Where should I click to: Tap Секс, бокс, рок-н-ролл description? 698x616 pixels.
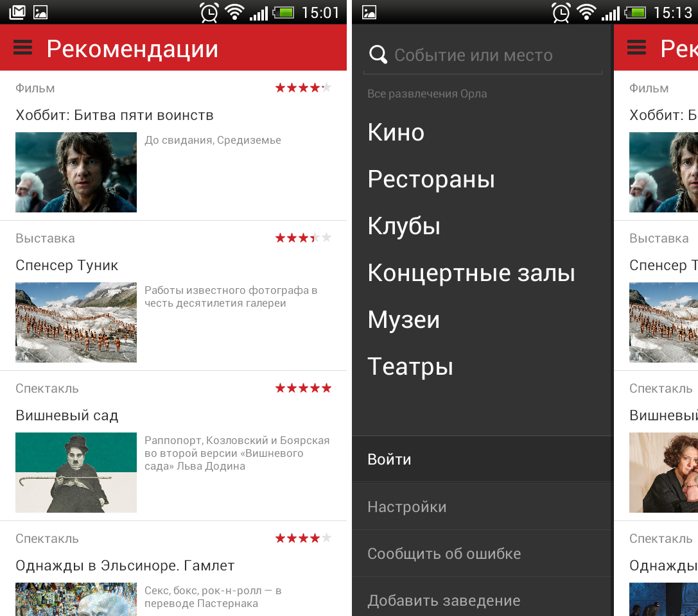click(x=213, y=597)
